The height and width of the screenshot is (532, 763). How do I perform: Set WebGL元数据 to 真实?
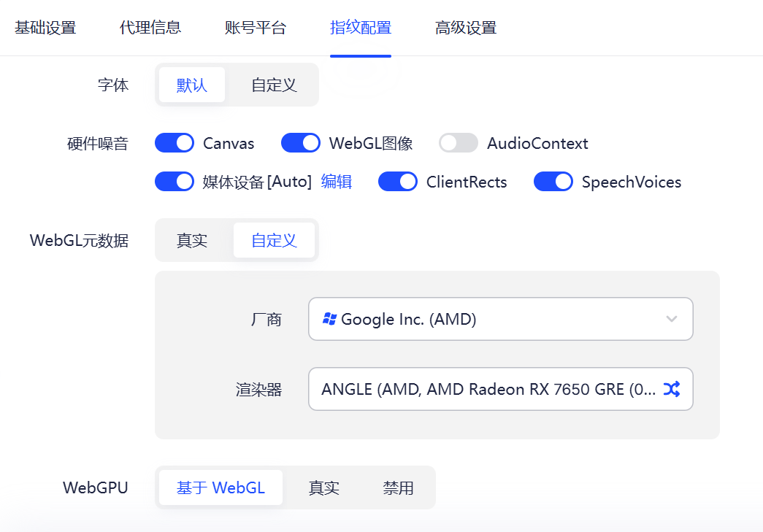pos(192,240)
